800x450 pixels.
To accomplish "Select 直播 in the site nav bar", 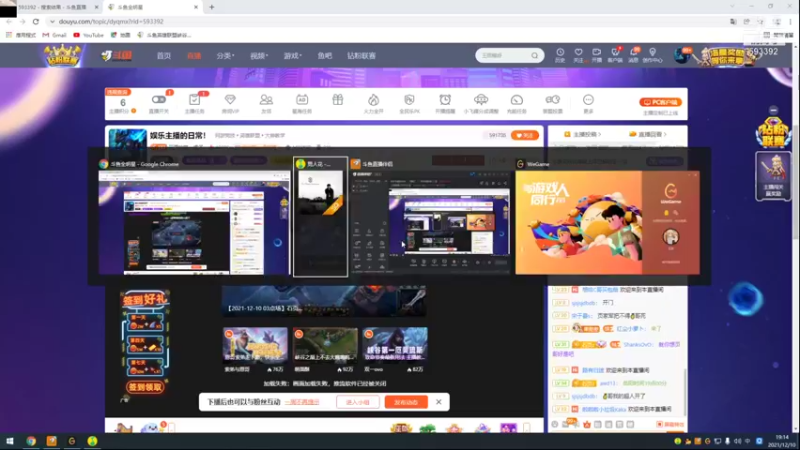I will tap(194, 56).
